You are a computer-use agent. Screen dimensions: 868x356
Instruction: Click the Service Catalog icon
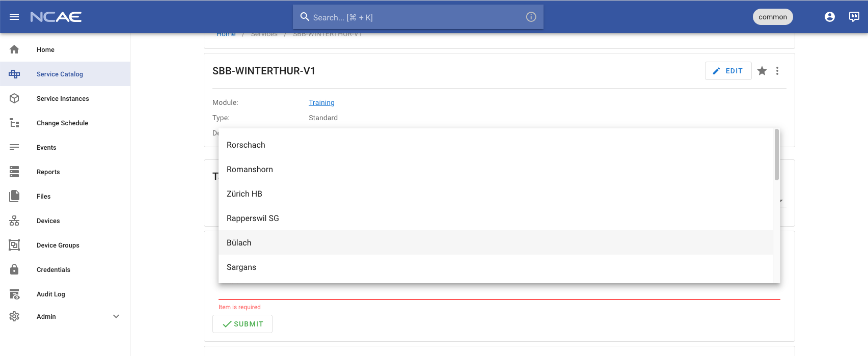pyautogui.click(x=14, y=74)
